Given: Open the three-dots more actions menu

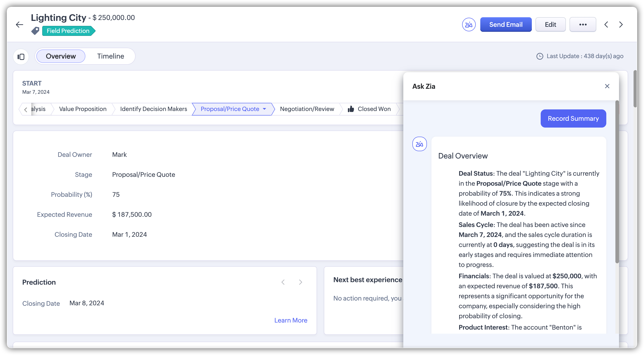Looking at the screenshot, I should click(x=582, y=25).
